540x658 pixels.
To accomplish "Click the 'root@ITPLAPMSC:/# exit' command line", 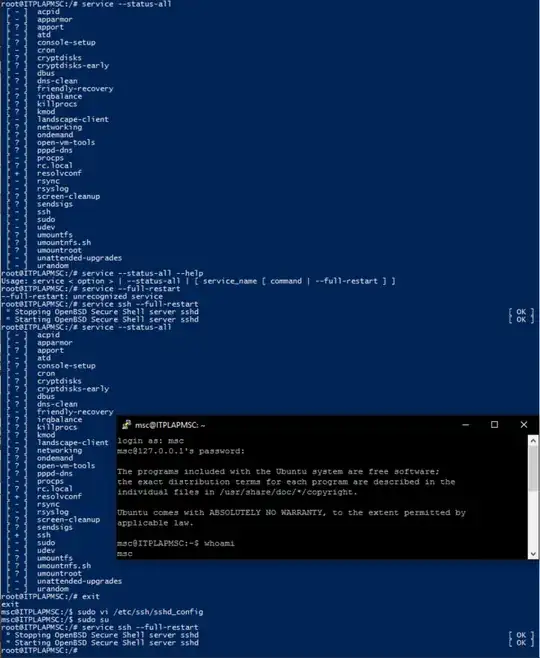I will [50, 596].
